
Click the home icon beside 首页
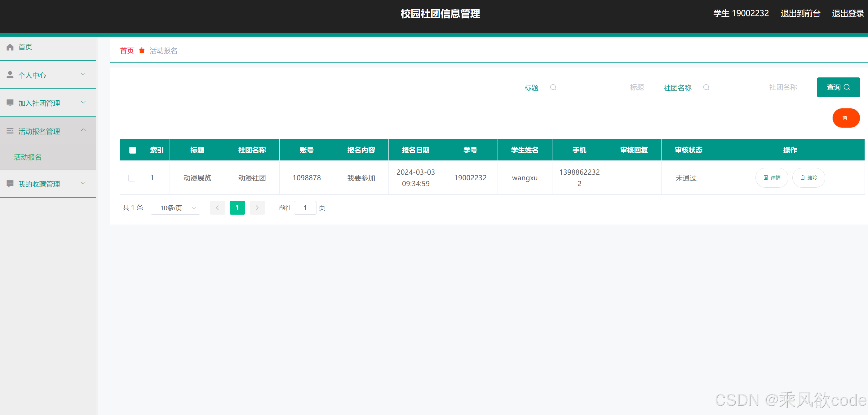pos(10,47)
